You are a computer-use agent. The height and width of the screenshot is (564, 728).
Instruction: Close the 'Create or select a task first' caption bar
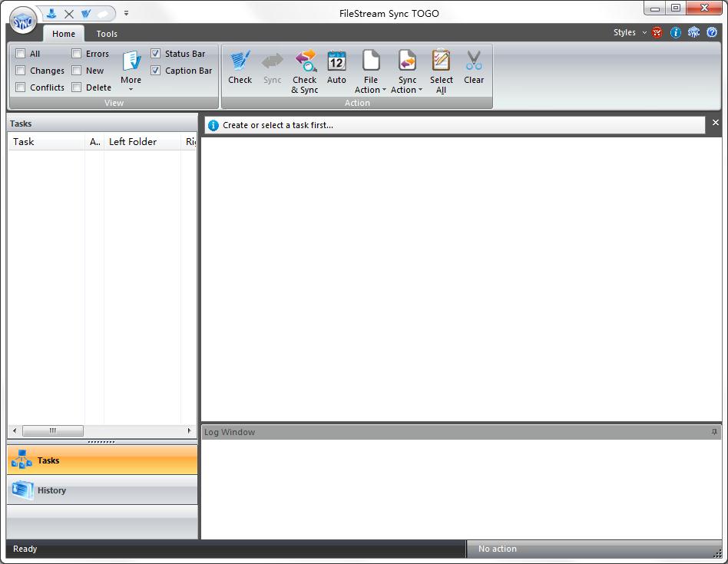tap(716, 123)
